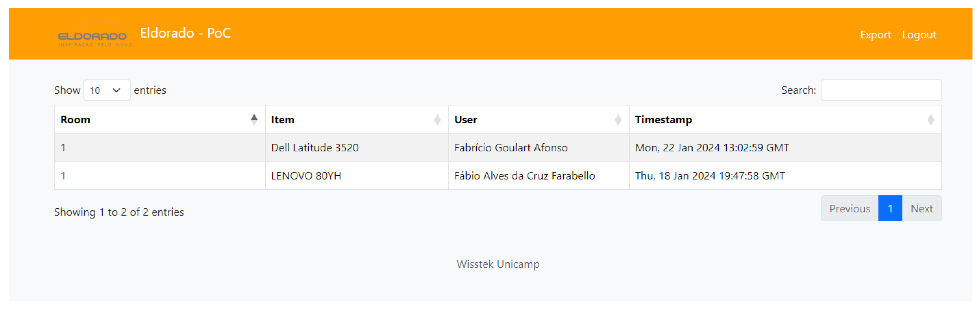This screenshot has height=317, width=980.
Task: Go to the Next page
Action: pyautogui.click(x=921, y=209)
